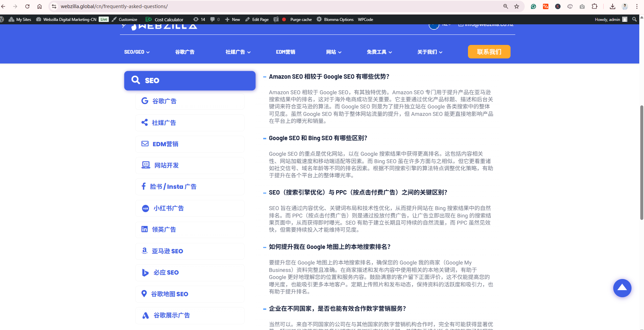Open Webzilla Digital Marketing-CN site menu
The image size is (644, 330).
pos(66,19)
